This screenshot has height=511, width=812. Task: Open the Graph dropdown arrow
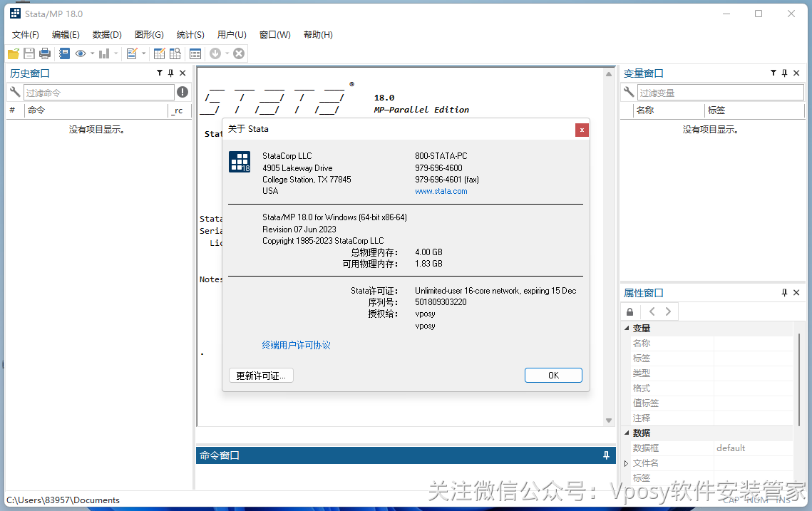pos(116,53)
